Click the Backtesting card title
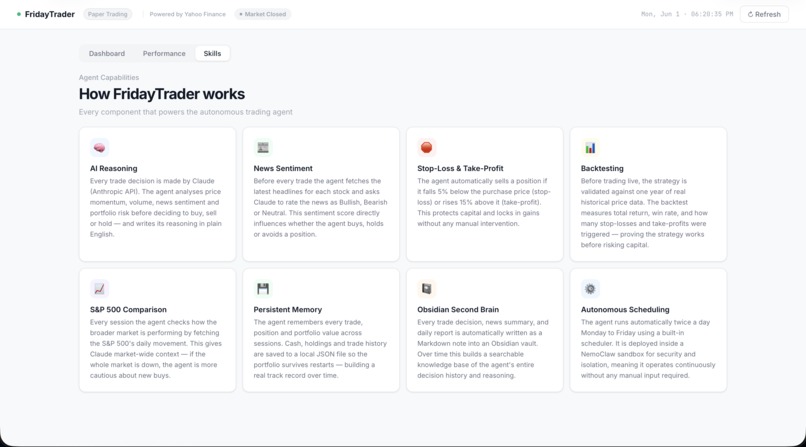Screen dimensions: 806x447 [x=602, y=169]
